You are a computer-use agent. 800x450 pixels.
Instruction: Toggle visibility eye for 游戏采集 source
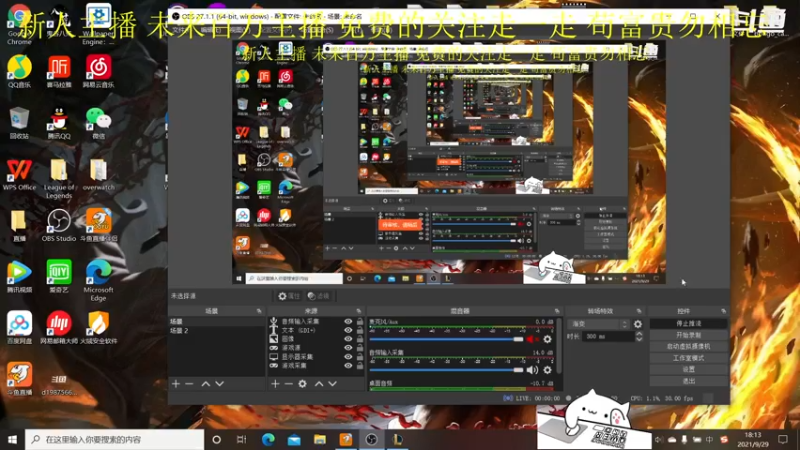(x=348, y=365)
